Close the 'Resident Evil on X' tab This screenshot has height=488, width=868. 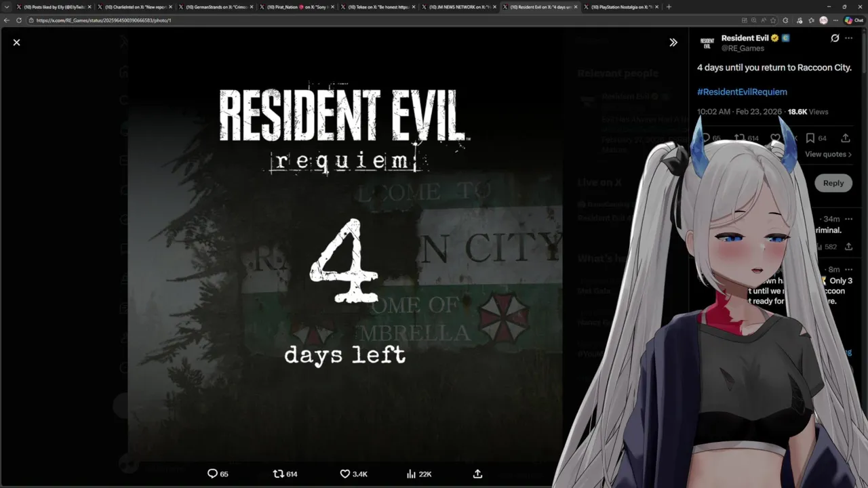click(576, 7)
